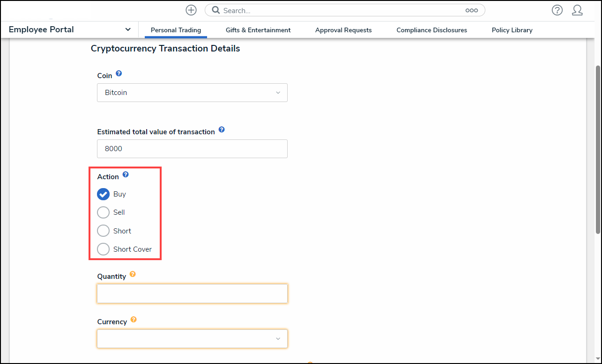Expand the Currency dropdown
The image size is (602, 364).
tap(192, 339)
